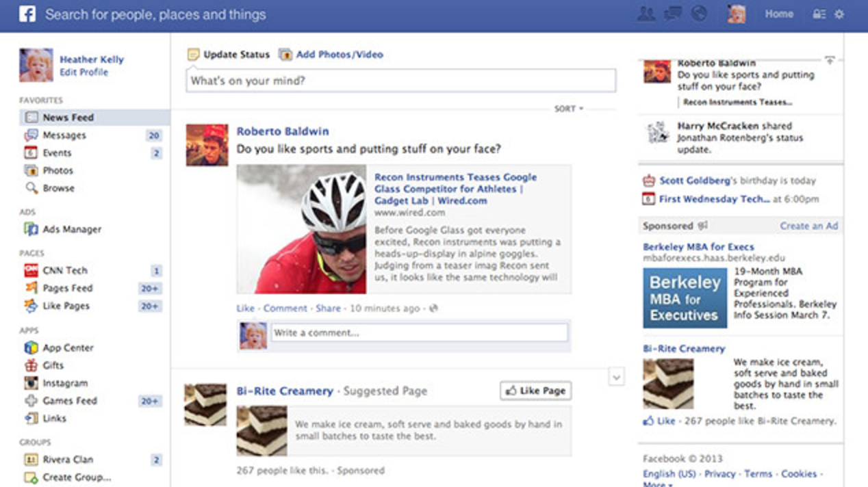The image size is (868, 487).
Task: Click the Pages Feed icon
Action: coord(31,288)
